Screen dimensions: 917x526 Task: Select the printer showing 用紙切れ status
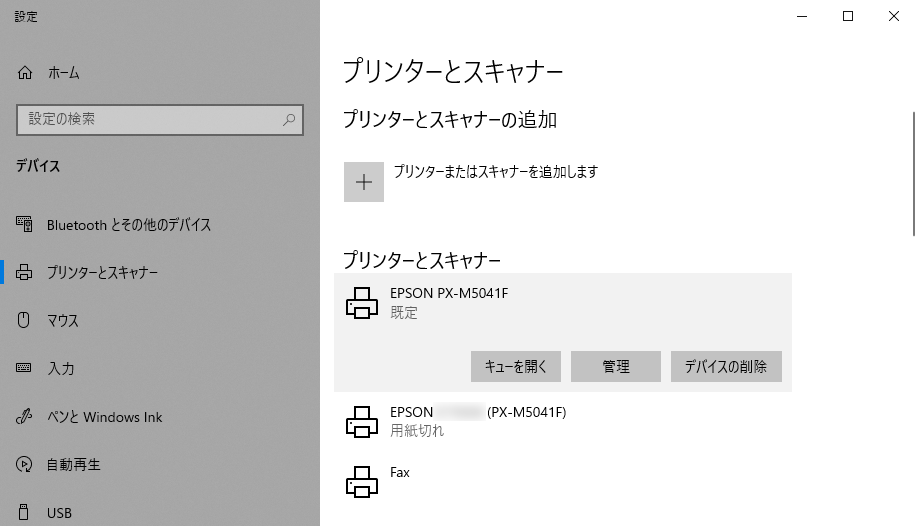pos(477,421)
